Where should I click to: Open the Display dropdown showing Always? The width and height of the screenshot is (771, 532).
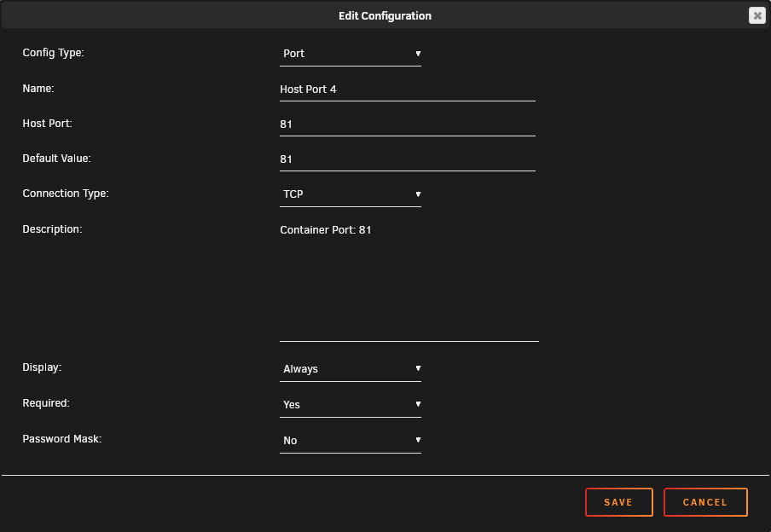point(350,369)
